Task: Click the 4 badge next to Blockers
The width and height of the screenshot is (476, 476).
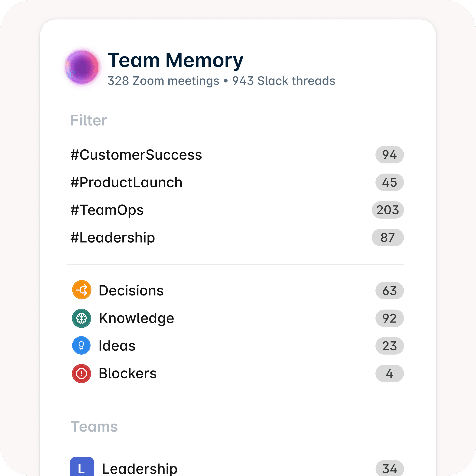Action: (x=390, y=373)
